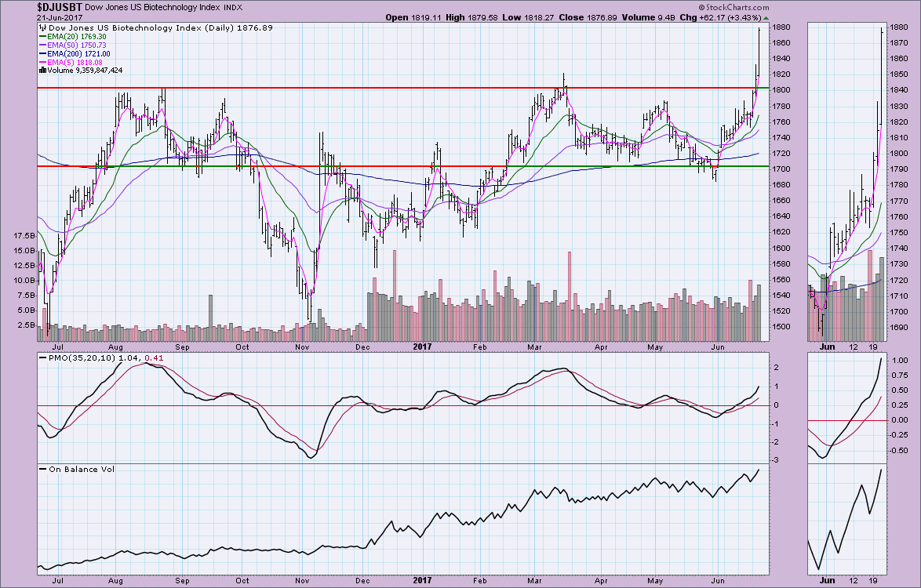Viewport: 921px width, 588px height.
Task: Click the 1660 price axis label
Action: point(781,201)
